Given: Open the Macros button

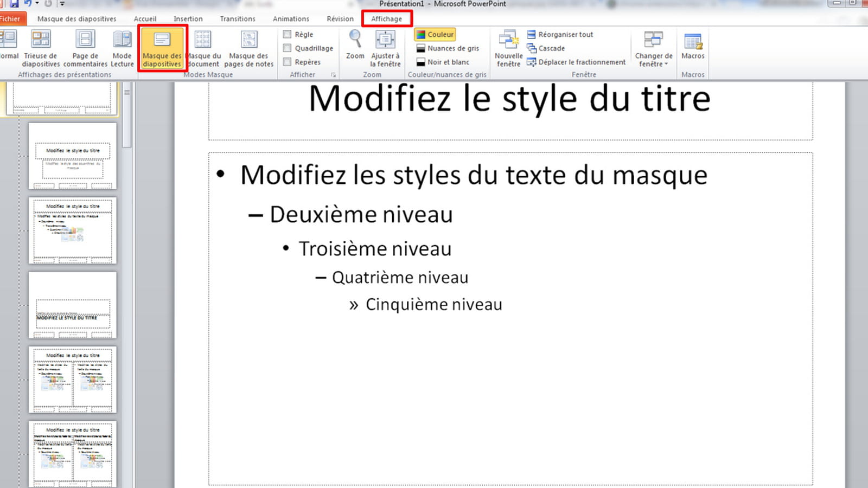Looking at the screenshot, I should tap(693, 45).
